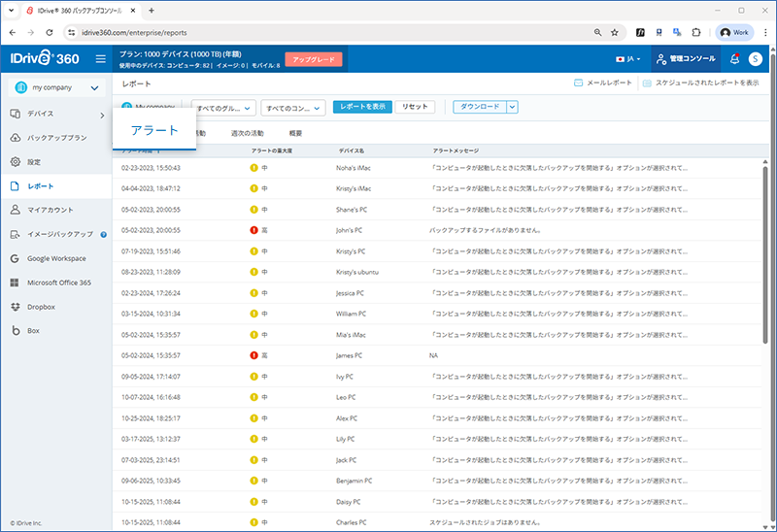Open the すべてのグループ dropdown filter
777x532 pixels.
223,108
